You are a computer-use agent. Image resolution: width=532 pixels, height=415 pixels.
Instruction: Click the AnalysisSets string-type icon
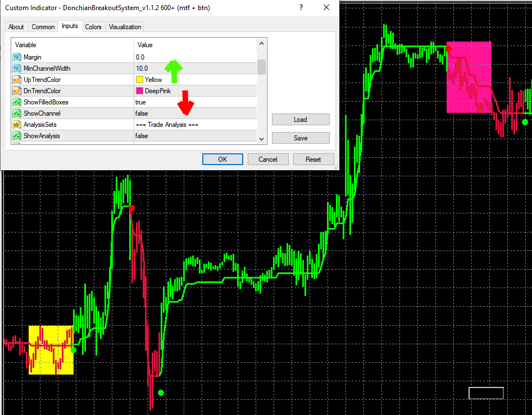17,125
